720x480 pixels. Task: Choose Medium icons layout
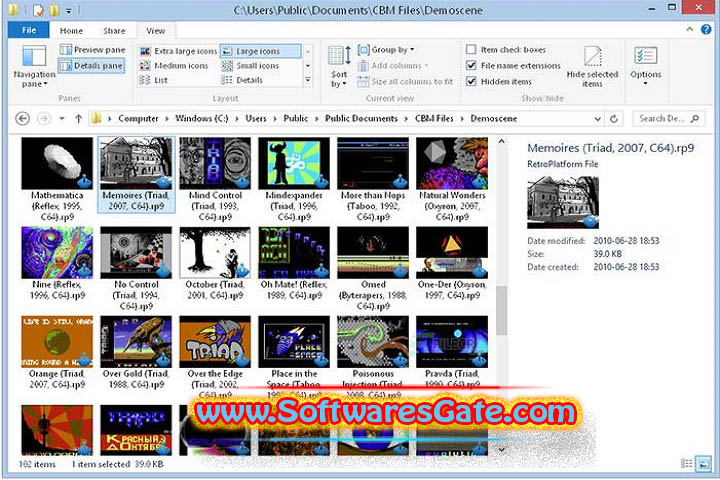(174, 66)
